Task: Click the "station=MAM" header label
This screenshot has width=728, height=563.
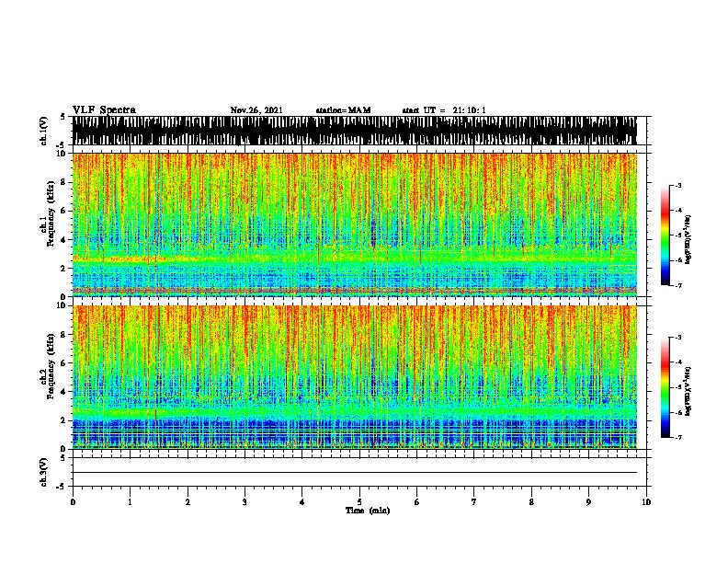Action: coord(343,110)
